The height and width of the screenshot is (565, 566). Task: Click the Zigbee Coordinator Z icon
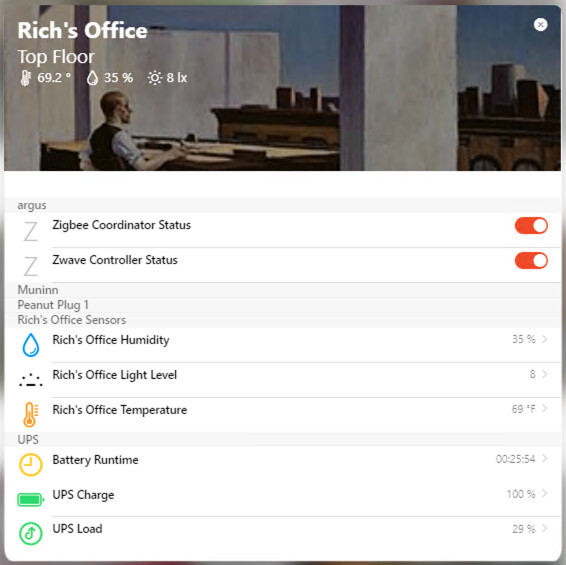(x=30, y=231)
